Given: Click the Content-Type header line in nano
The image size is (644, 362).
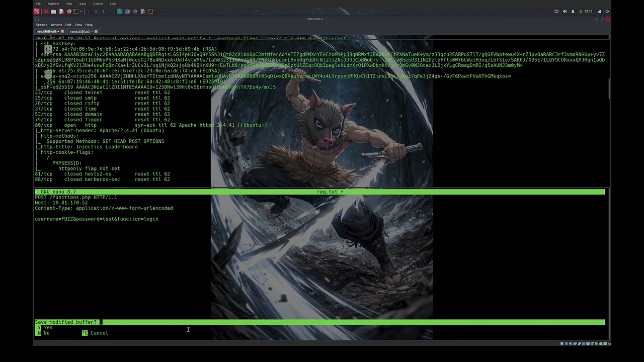Looking at the screenshot, I should tap(104, 208).
